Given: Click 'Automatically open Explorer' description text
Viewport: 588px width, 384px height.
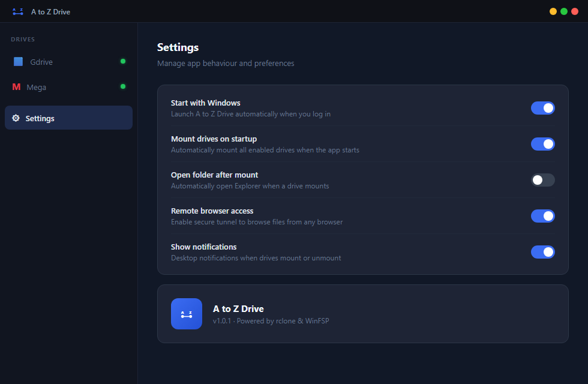Looking at the screenshot, I should click(250, 186).
